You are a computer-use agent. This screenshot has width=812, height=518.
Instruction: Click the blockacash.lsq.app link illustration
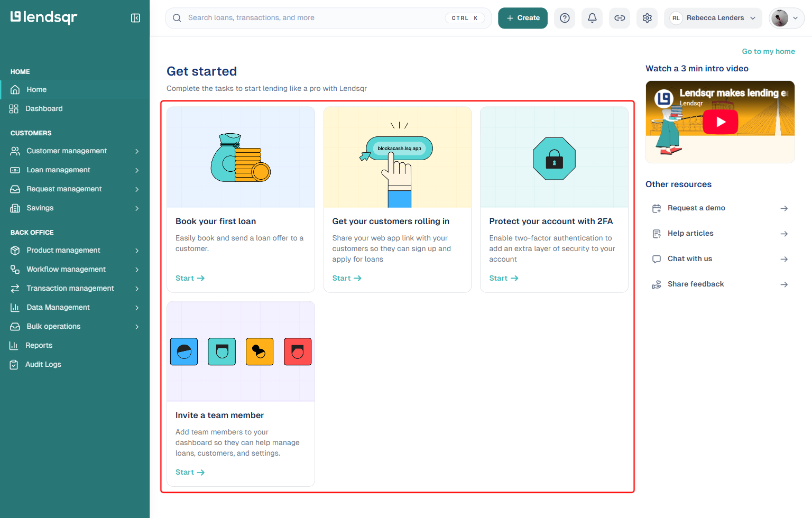[399, 149]
